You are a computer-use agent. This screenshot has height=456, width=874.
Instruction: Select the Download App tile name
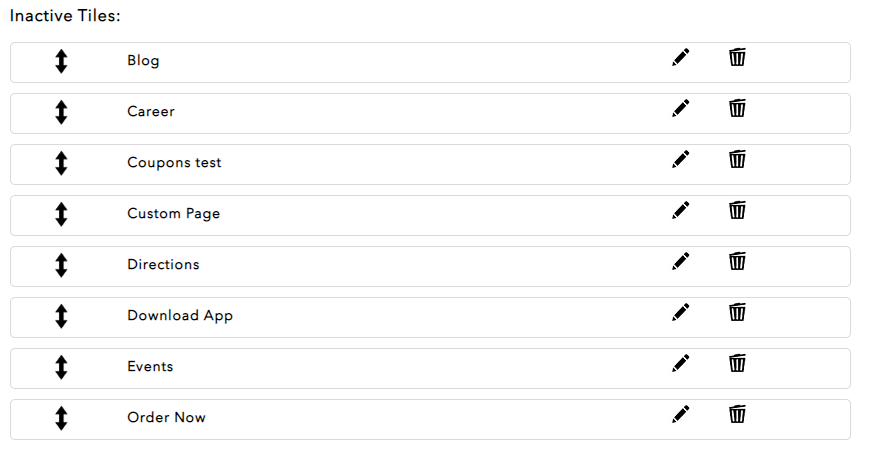point(180,316)
